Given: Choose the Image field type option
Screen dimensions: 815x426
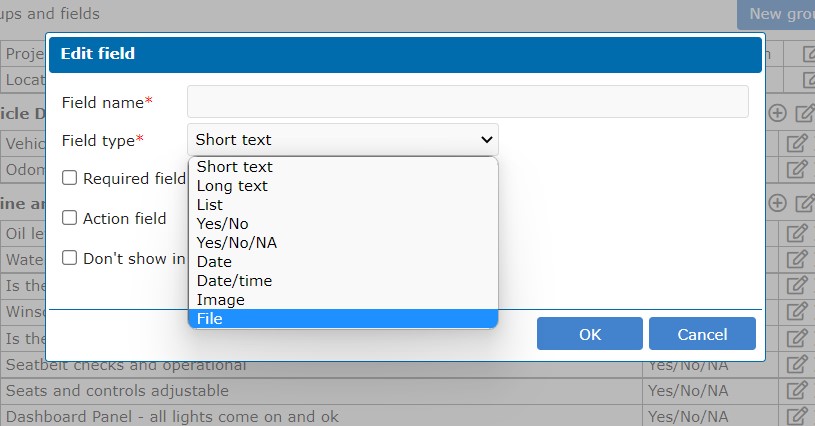Looking at the screenshot, I should 220,300.
